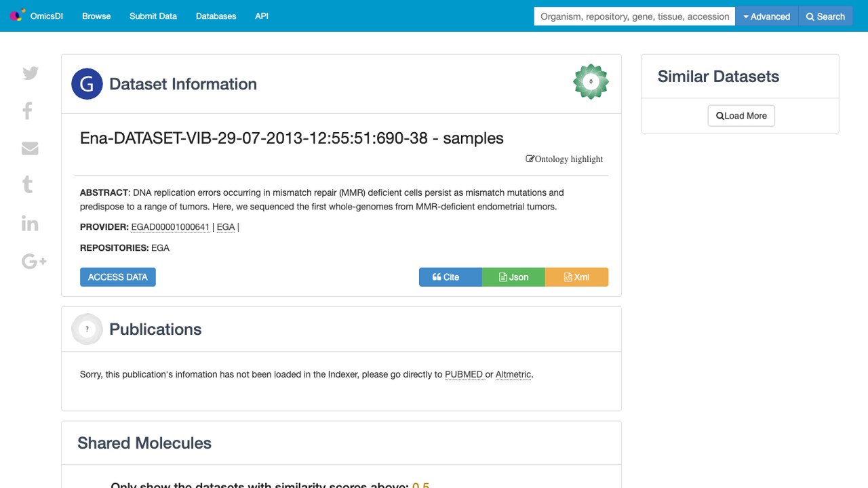Click the Cite button

[450, 277]
